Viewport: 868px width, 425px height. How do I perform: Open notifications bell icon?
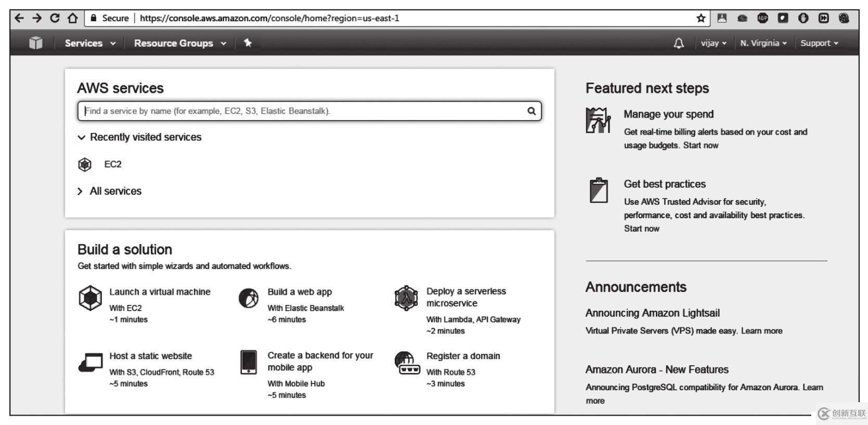click(x=679, y=43)
